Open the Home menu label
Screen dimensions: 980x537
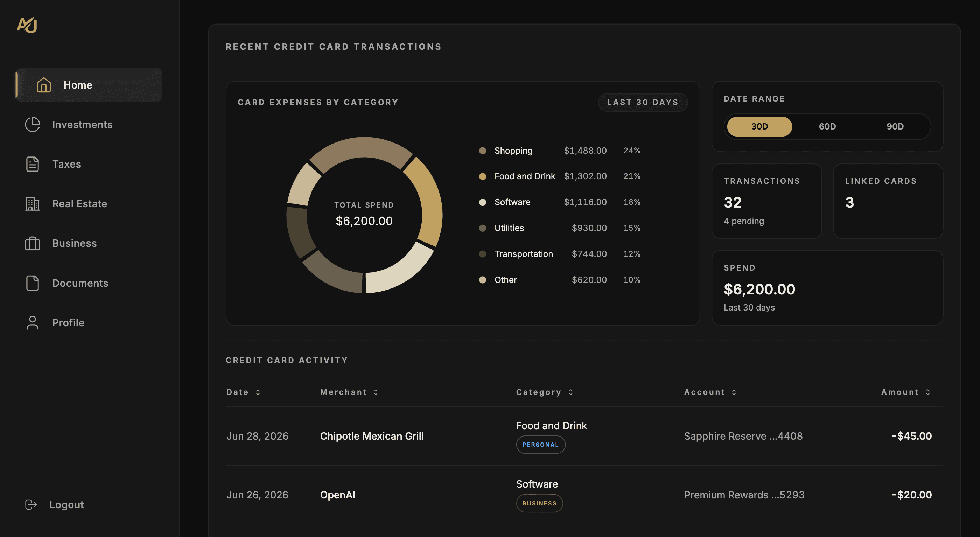pos(78,85)
